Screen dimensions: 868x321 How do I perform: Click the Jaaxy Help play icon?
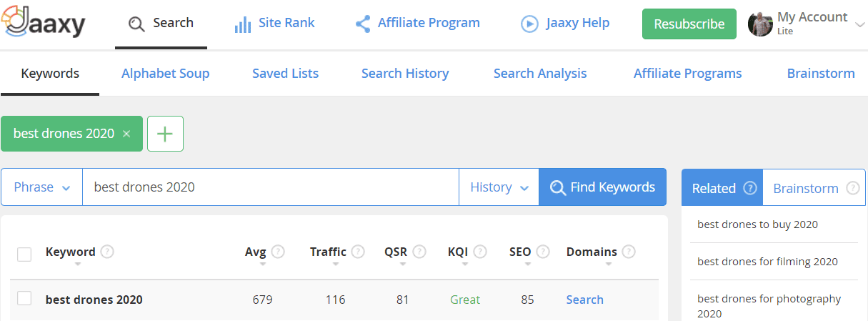tap(529, 24)
